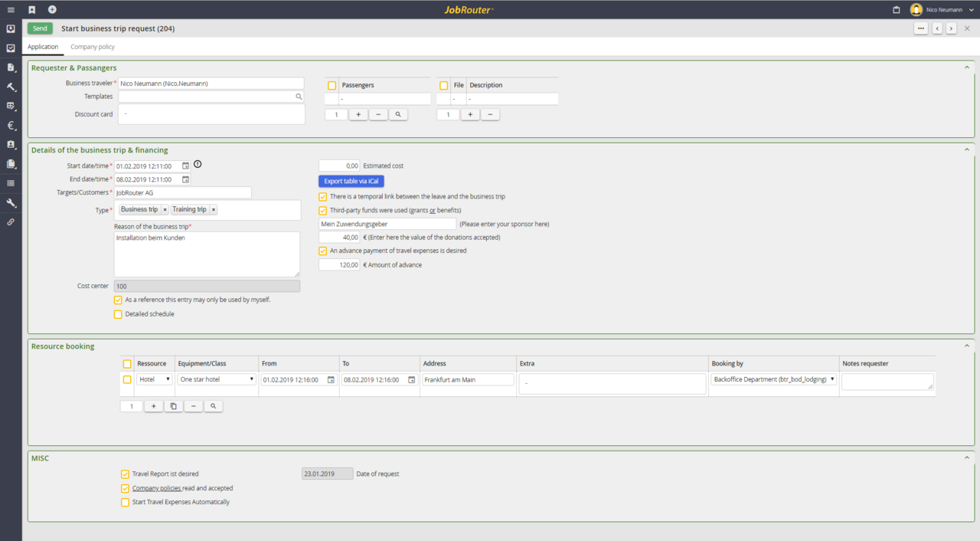This screenshot has height=541, width=980.
Task: Open the inbox icon in the left sidebar
Action: click(x=11, y=29)
